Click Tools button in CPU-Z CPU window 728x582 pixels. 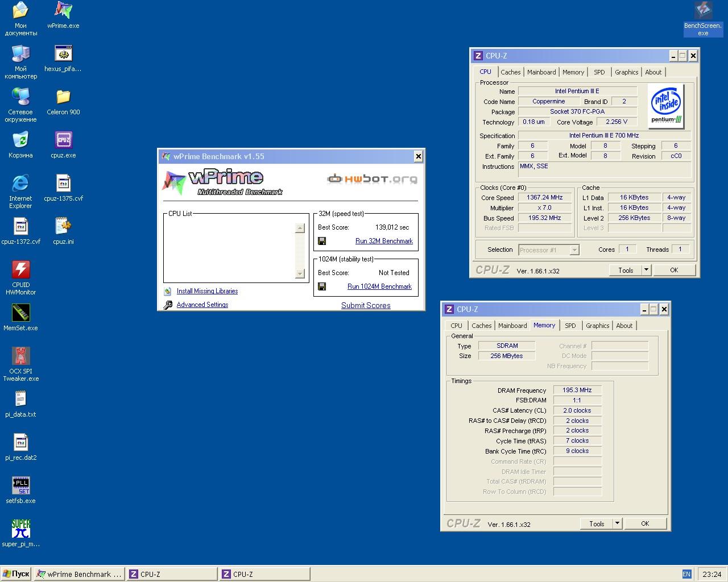626,270
